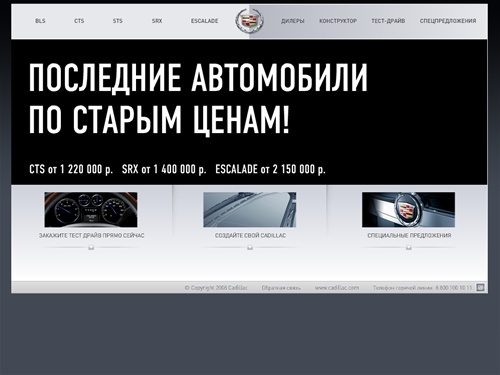The image size is (500, 375).
Task: Open the ESCALADE model page
Action: [204, 21]
